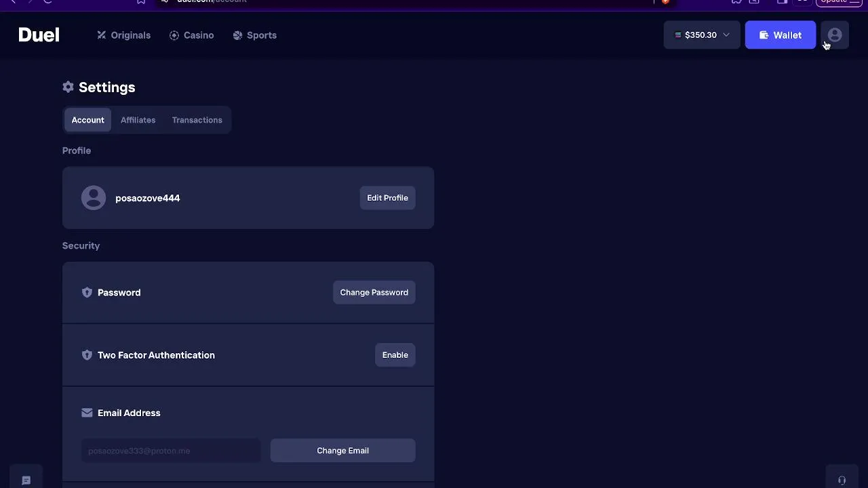Click the Duel logo
The height and width of the screenshot is (488, 868).
pyautogui.click(x=39, y=35)
